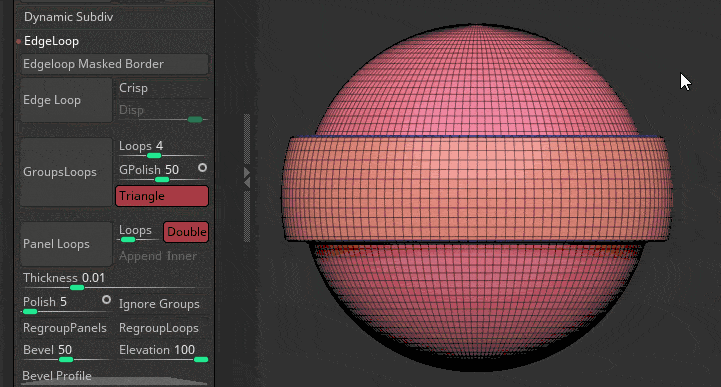Adjust the Panel Loops' Loops slider

138,232
